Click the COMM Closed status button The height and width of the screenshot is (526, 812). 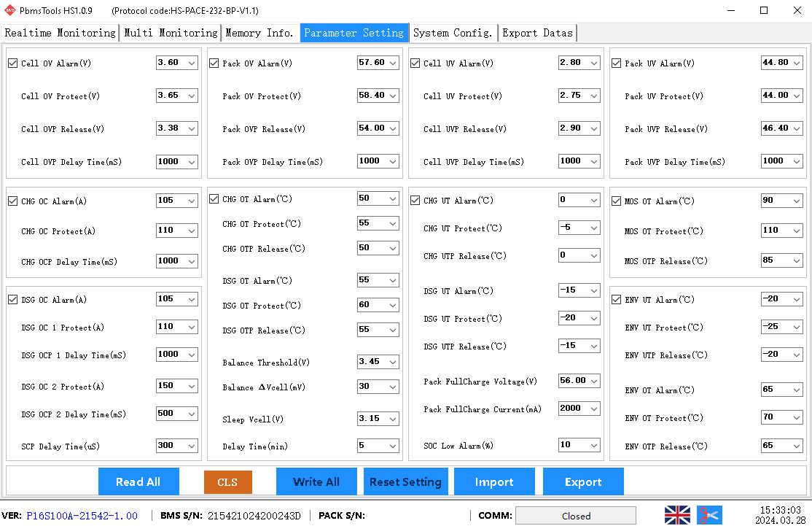point(576,516)
